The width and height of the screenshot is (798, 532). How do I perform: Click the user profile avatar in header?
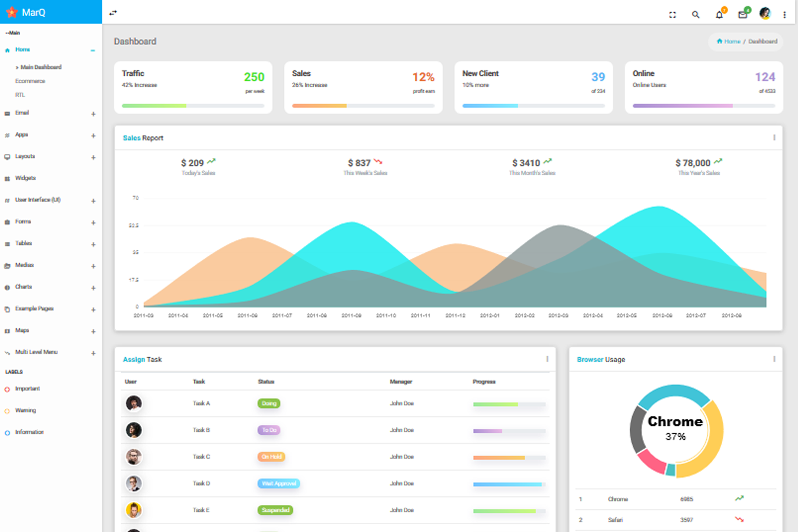click(765, 14)
